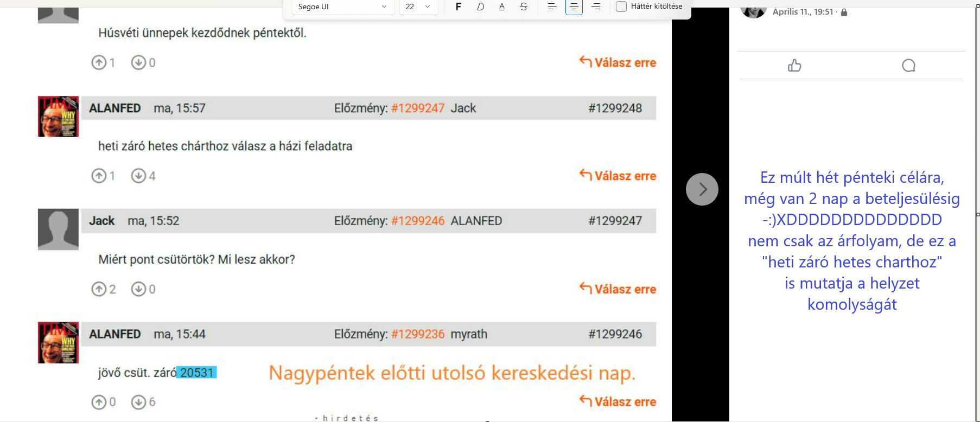
Task: Downvote Jack's 15:52 post
Action: (138, 289)
